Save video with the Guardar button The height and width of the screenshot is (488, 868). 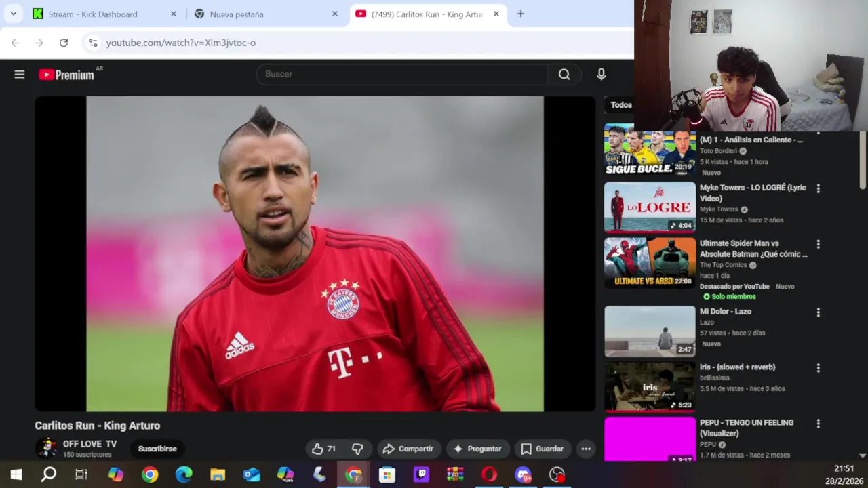[542, 449]
